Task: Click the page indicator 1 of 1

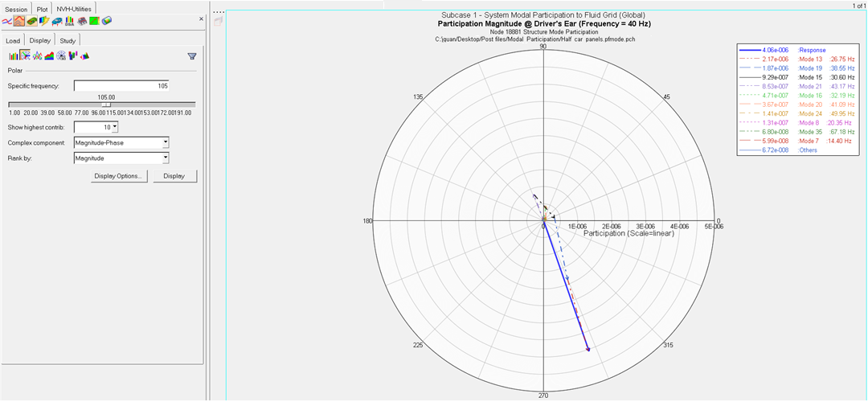Action: (x=858, y=5)
